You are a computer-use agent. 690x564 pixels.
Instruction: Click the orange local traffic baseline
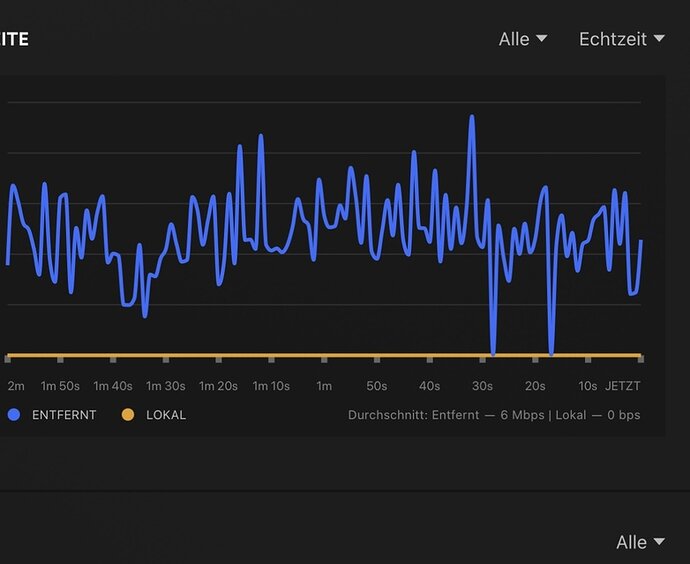324,355
